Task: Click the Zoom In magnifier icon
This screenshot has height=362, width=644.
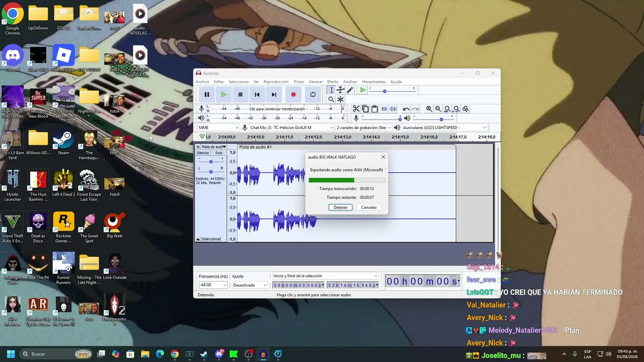Action: point(429,109)
